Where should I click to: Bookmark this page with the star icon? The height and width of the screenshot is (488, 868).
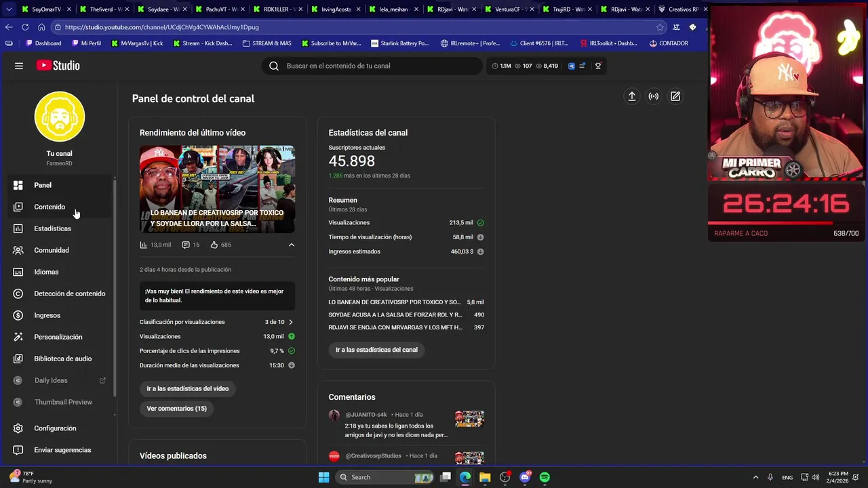(x=660, y=27)
